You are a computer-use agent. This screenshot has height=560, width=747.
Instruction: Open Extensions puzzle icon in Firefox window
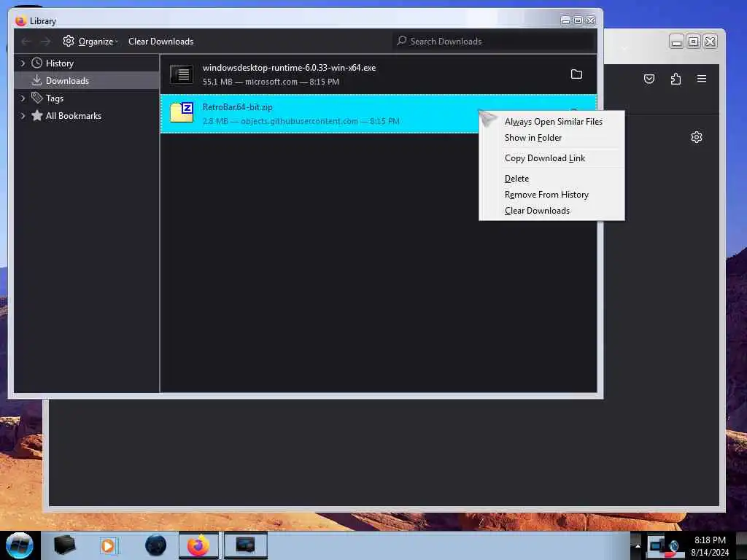pyautogui.click(x=676, y=79)
